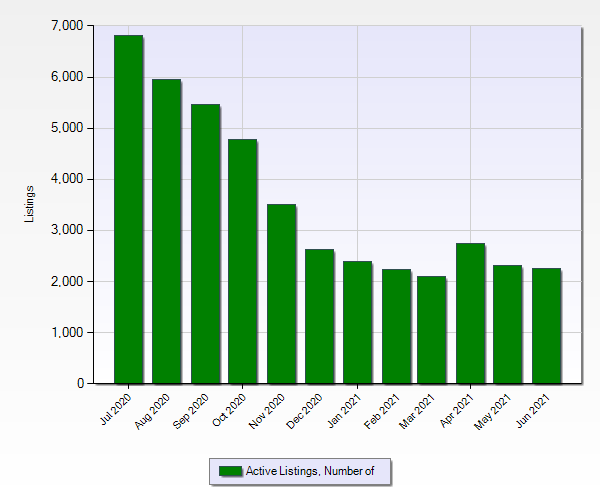Image resolution: width=600 pixels, height=500 pixels.
Task: Click the May 2021 bar
Action: pyautogui.click(x=508, y=325)
